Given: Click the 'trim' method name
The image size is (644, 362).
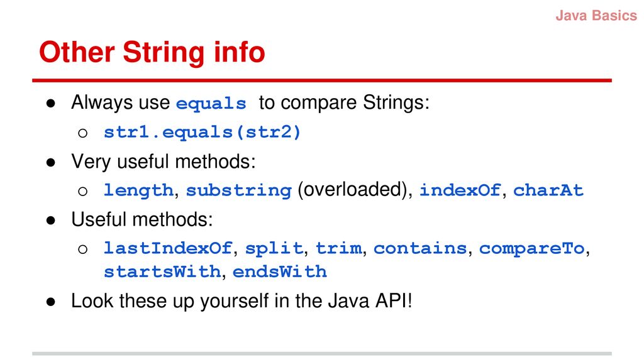Looking at the screenshot, I should pyautogui.click(x=339, y=248).
